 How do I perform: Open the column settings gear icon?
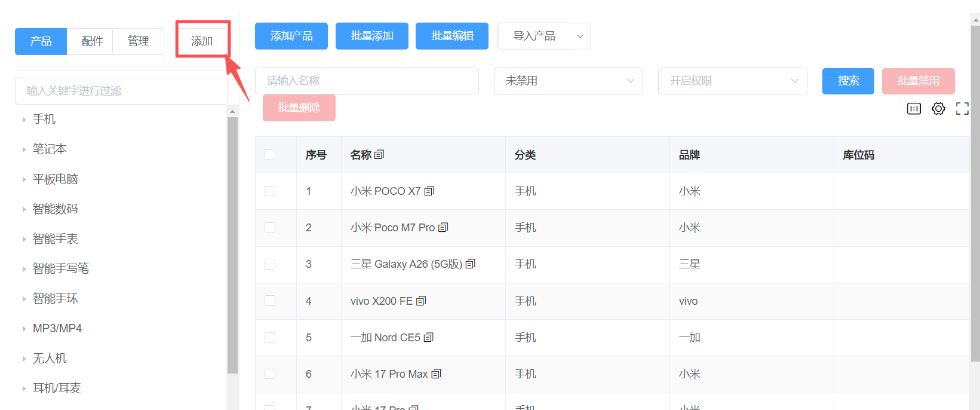[938, 109]
